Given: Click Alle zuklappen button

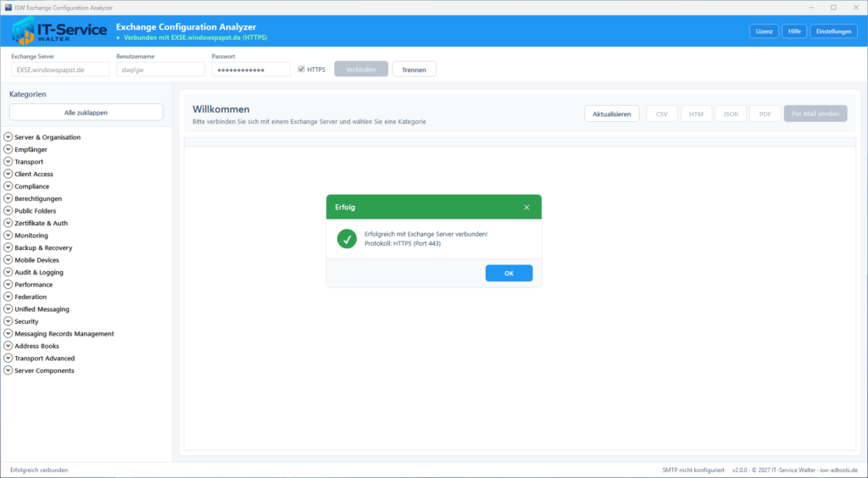Looking at the screenshot, I should [86, 113].
